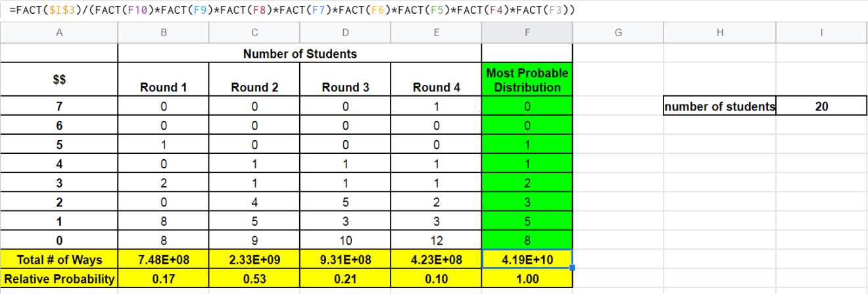Screen dimensions: 868x294
Task: Select the column G header
Action: click(x=618, y=34)
